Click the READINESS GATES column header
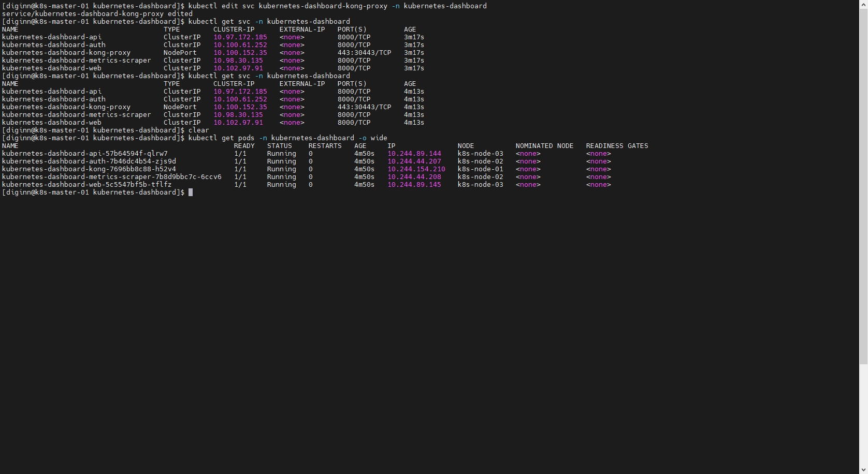Viewport: 868px width, 474px height. pyautogui.click(x=617, y=146)
